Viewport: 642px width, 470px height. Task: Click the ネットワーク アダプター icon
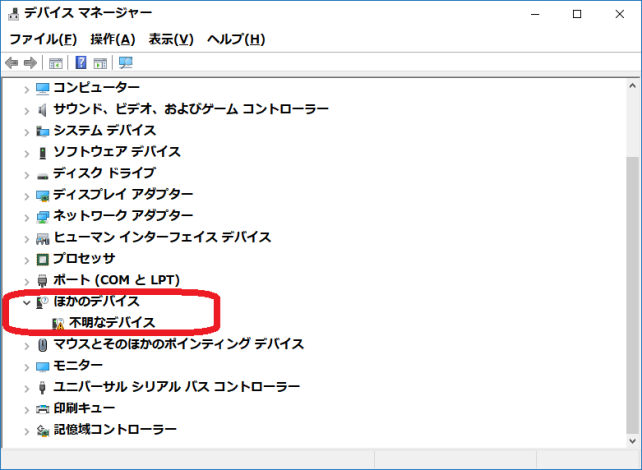(43, 217)
